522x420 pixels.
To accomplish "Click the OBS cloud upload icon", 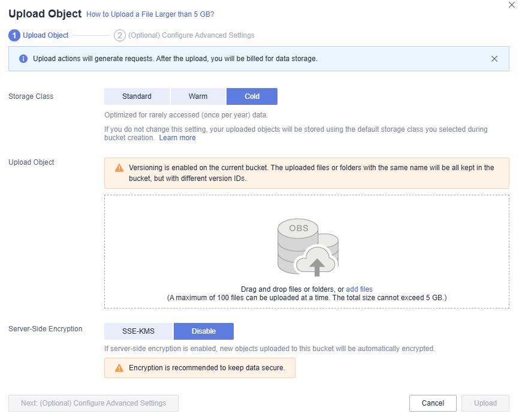I will 308,247.
